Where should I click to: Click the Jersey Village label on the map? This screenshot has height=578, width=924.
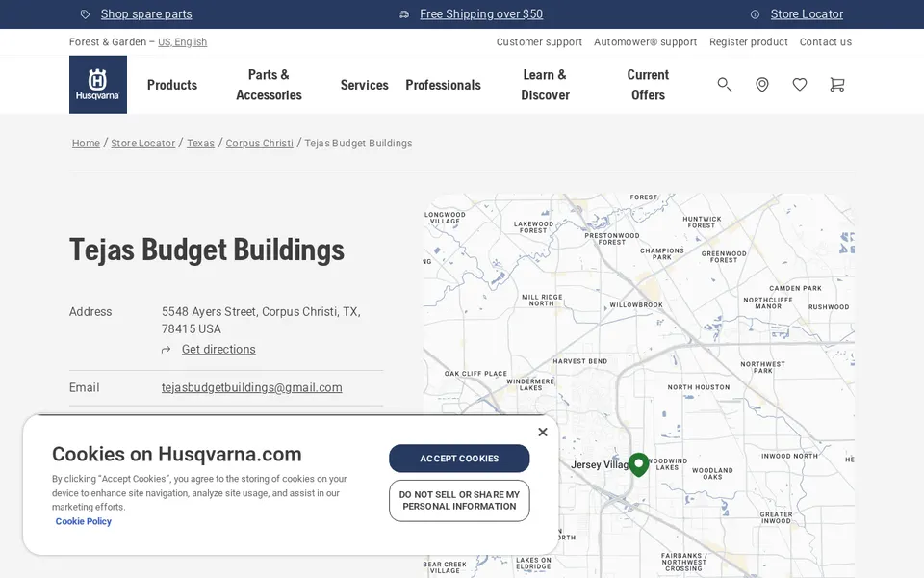click(x=600, y=464)
